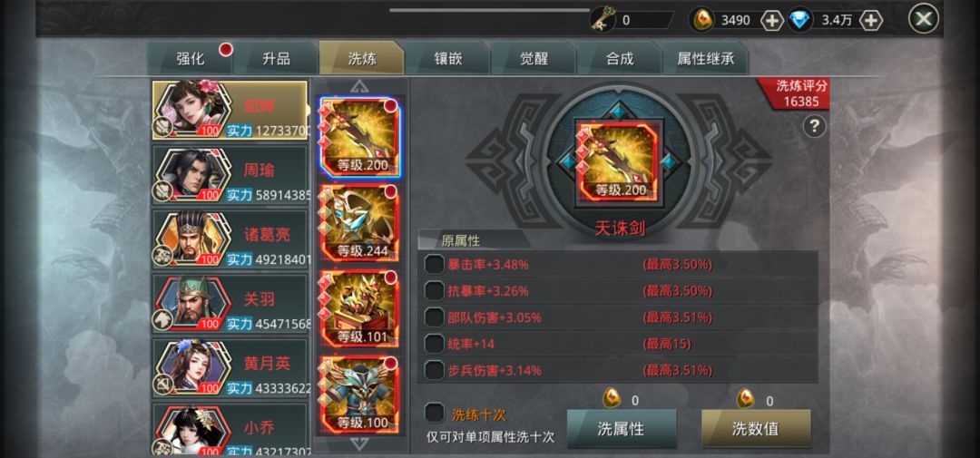The image size is (980, 458).
Task: Click the 洗数值 button
Action: tap(756, 429)
